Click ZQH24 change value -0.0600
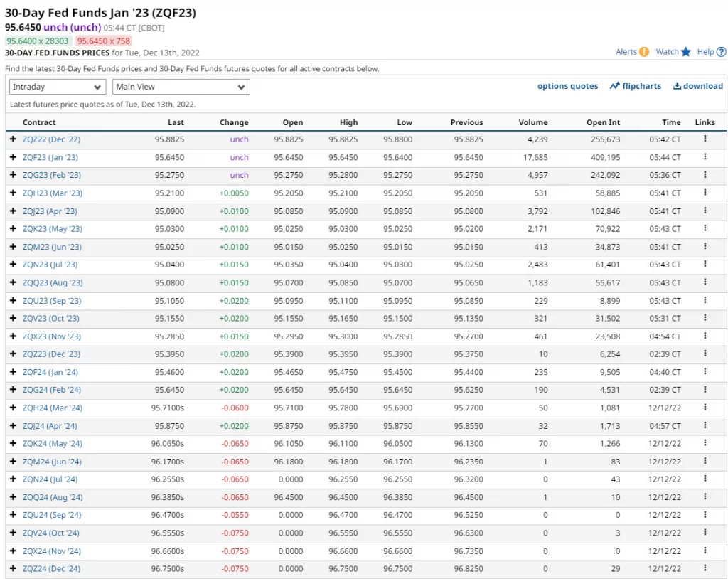Image resolution: width=728 pixels, height=579 pixels. pyautogui.click(x=235, y=408)
